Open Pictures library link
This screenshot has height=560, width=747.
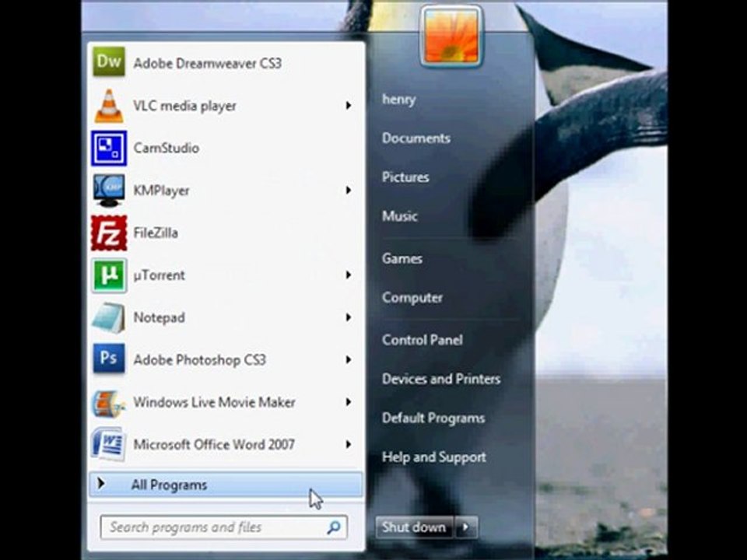405,177
